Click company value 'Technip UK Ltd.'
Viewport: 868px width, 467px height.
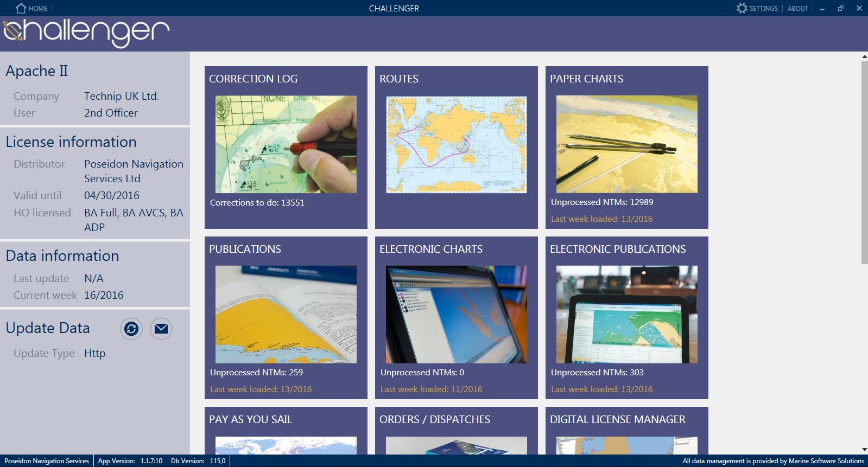(x=122, y=96)
